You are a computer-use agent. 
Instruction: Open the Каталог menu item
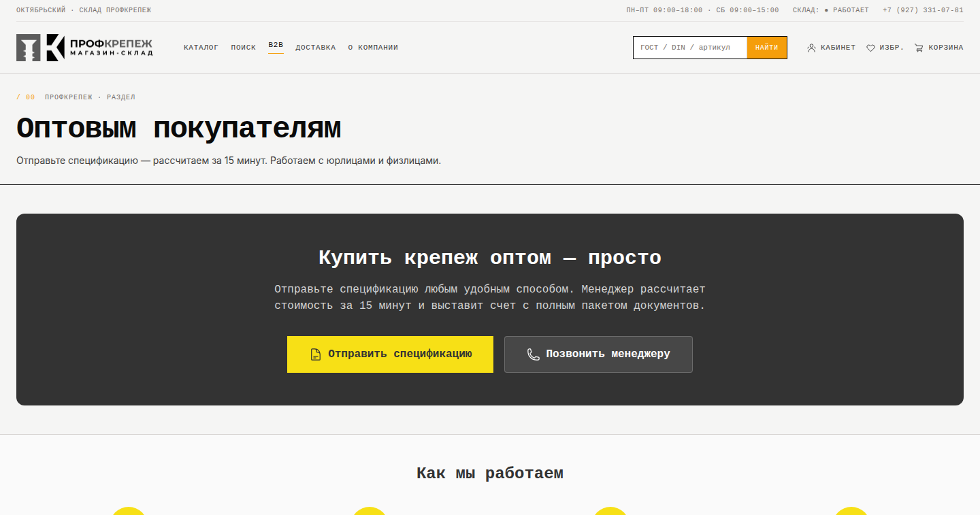click(201, 48)
